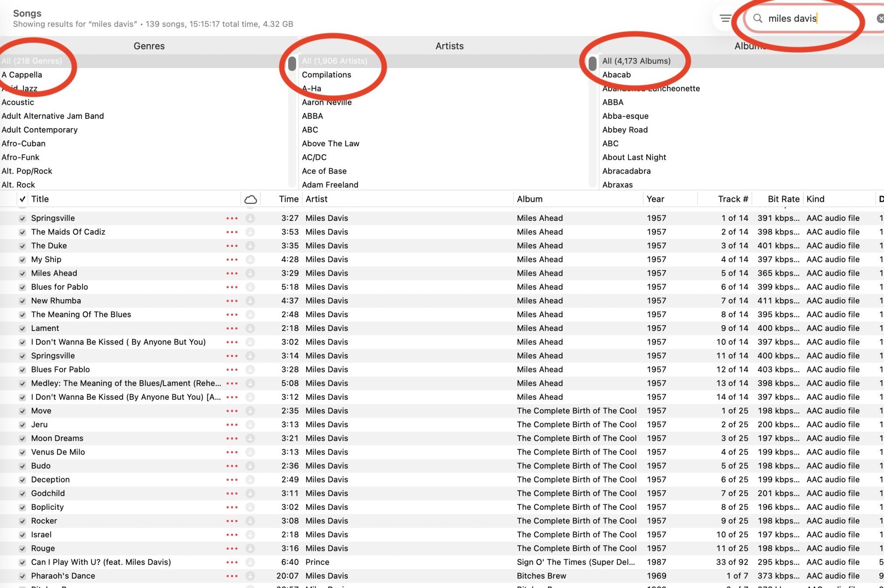Image resolution: width=884 pixels, height=588 pixels.
Task: Click the magnifying glass search icon
Action: pyautogui.click(x=758, y=18)
